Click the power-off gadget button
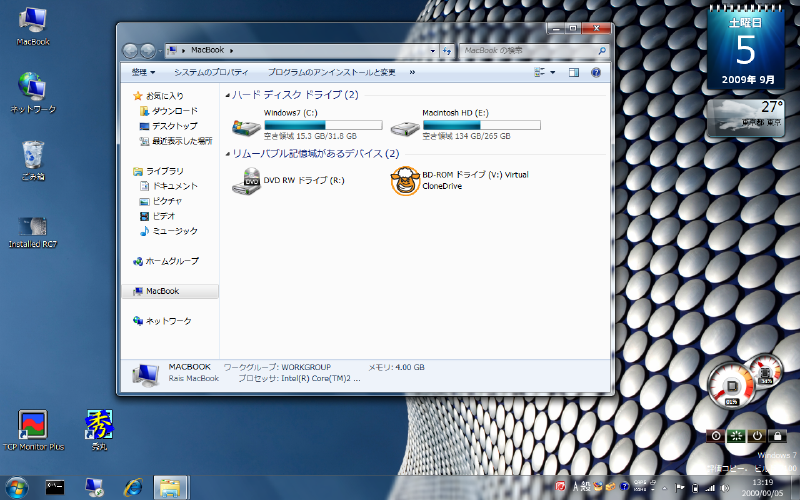The height and width of the screenshot is (500, 800). point(716,436)
